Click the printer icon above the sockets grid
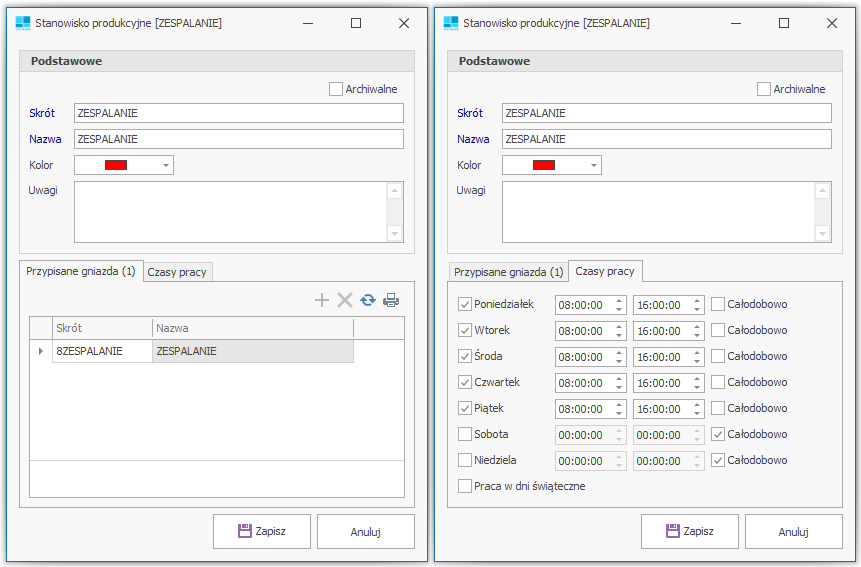Viewport: 861px width, 567px height. click(391, 300)
